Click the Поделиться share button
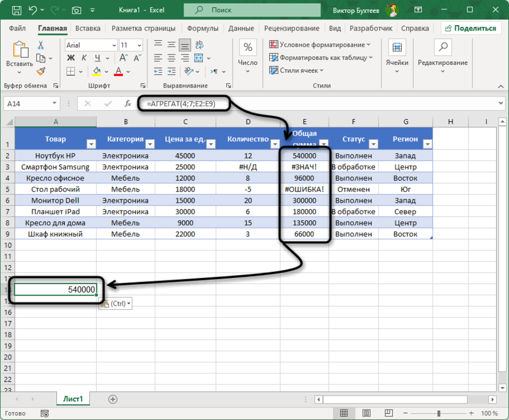Screen dimensions: 509x420 (x=469, y=28)
